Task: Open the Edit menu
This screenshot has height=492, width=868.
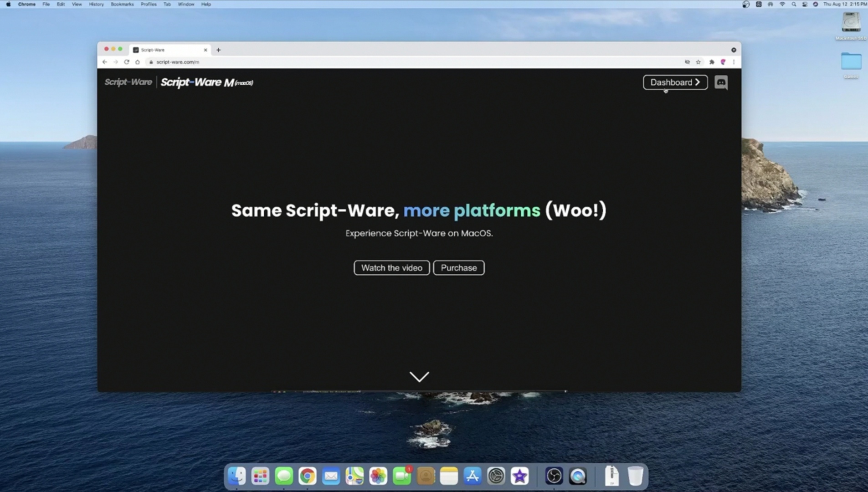Action: pos(61,4)
